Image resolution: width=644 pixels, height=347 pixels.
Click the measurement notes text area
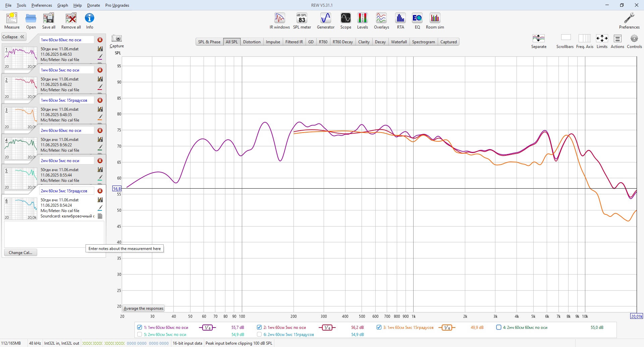tap(54, 234)
